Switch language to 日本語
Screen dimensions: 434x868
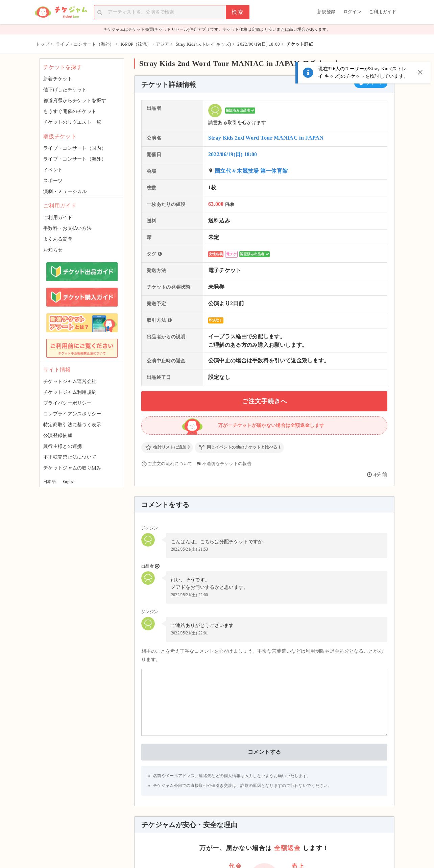49,482
